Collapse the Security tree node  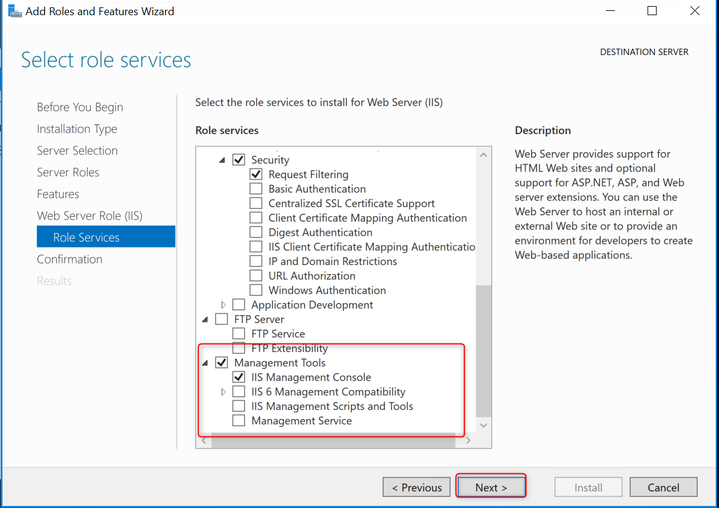click(x=222, y=160)
